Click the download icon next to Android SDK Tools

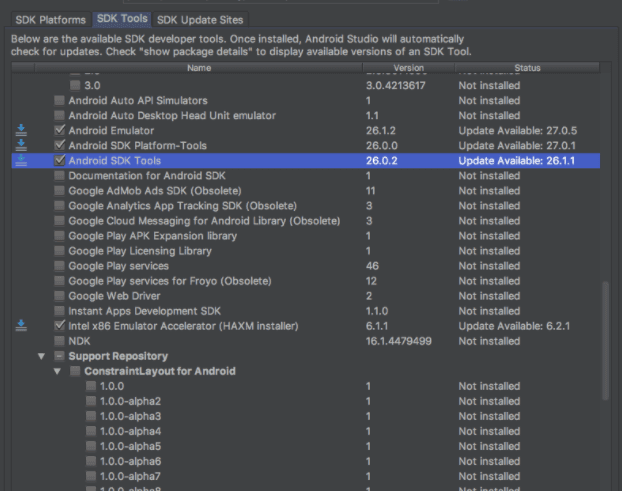(x=22, y=160)
